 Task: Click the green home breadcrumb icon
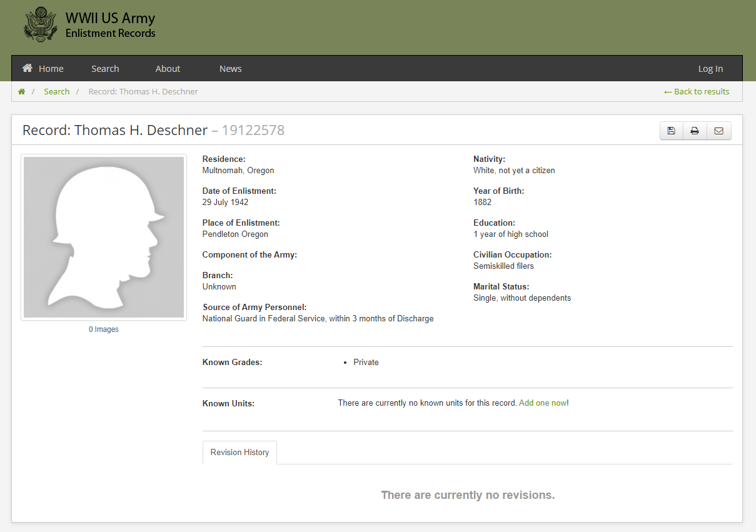21,92
